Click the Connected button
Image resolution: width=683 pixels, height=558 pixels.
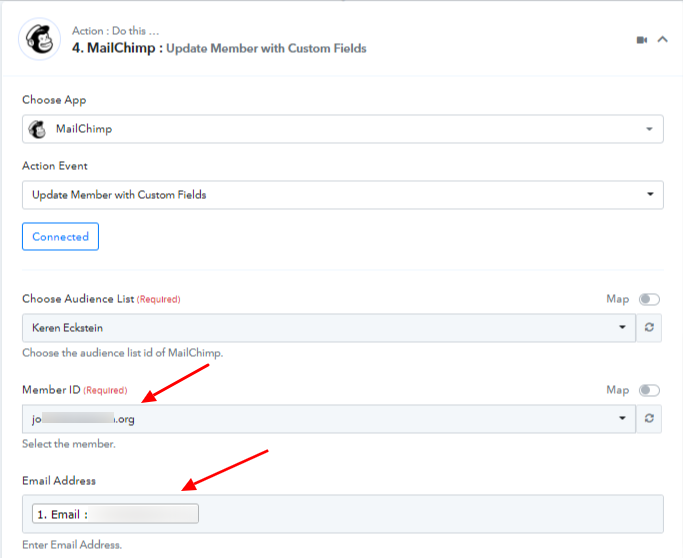(x=61, y=237)
